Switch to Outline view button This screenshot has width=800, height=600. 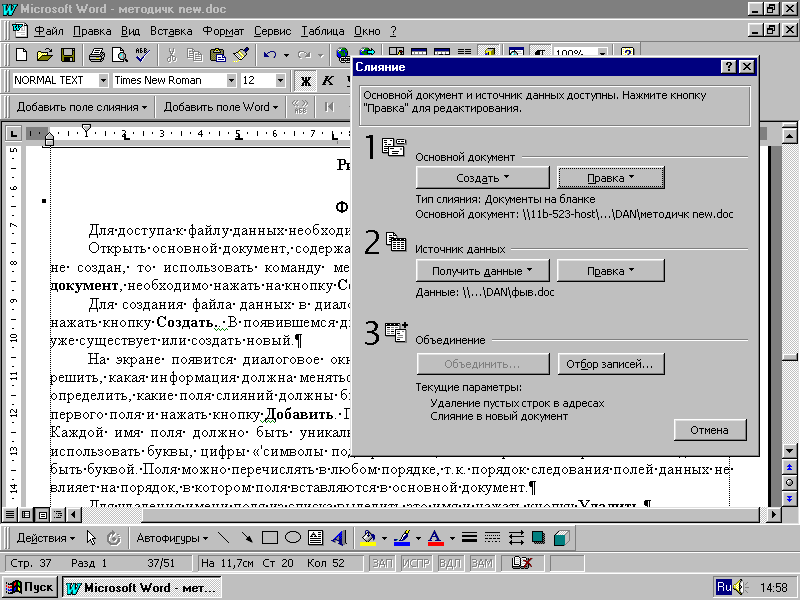pos(58,515)
